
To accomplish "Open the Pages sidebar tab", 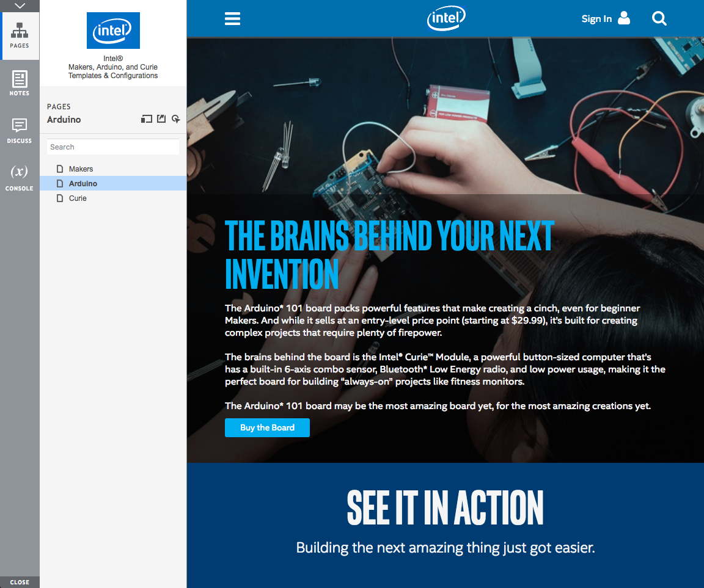I will (x=20, y=36).
